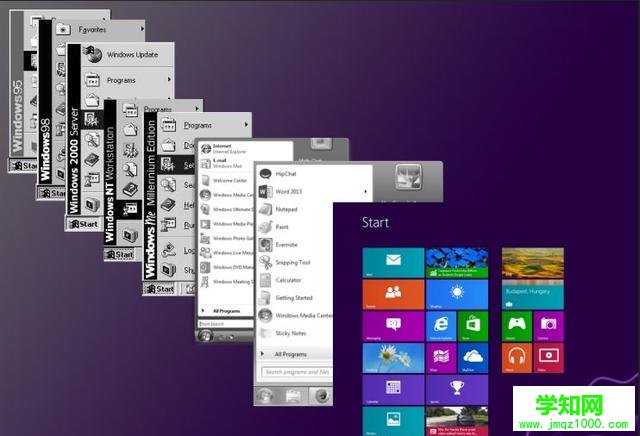This screenshot has width=640, height=436.
Task: Click Shut Down monitor icon in Windows Me menu
Action: [x=168, y=269]
